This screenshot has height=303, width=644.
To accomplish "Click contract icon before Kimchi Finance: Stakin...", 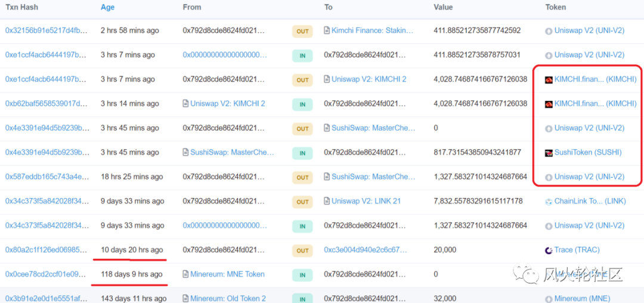I will (x=327, y=30).
